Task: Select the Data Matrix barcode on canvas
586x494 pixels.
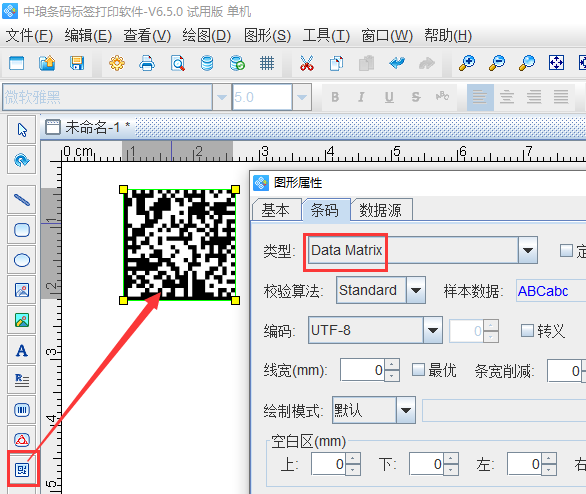Action: 179,245
